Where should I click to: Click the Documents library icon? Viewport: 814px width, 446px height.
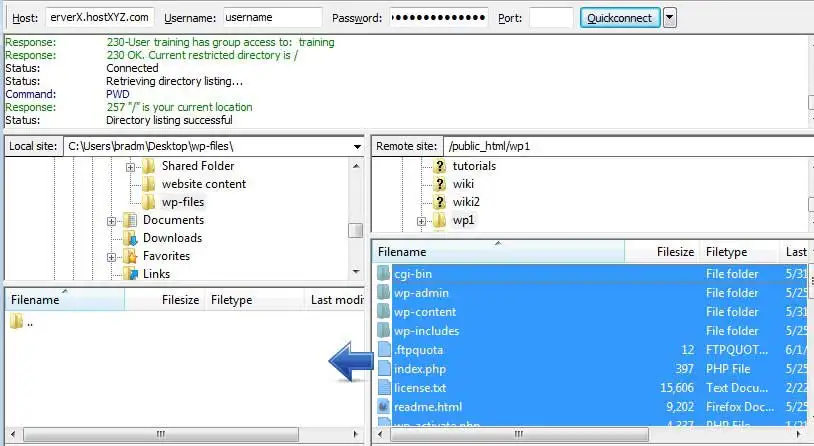130,220
